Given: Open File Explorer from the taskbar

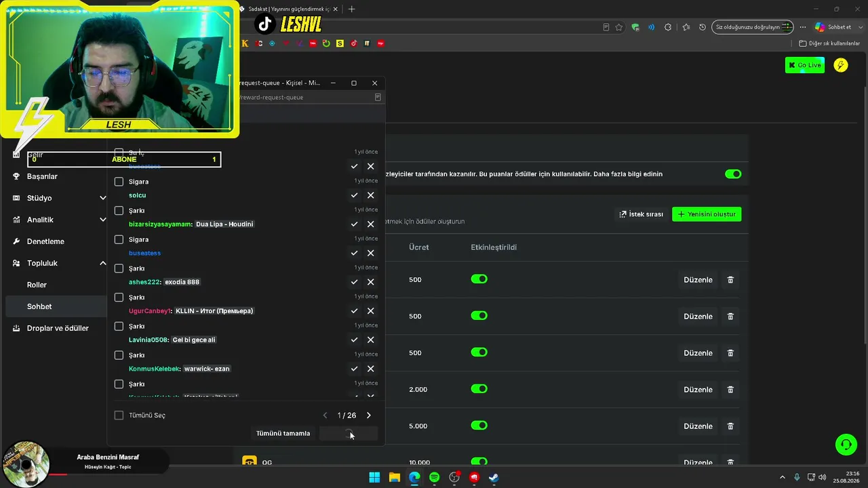Looking at the screenshot, I should pos(395,478).
